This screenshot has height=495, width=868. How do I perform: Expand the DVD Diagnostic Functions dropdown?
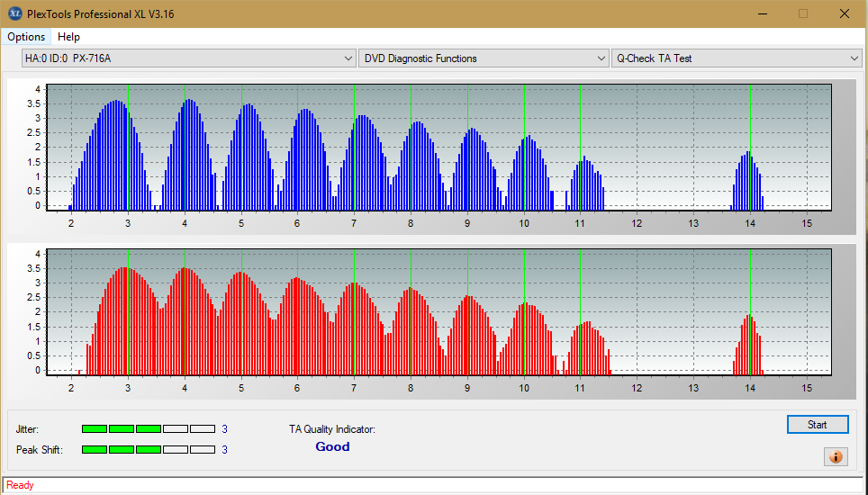[x=484, y=58]
